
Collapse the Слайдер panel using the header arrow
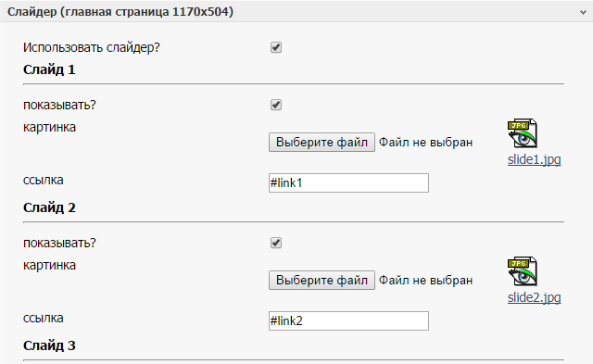click(x=583, y=12)
